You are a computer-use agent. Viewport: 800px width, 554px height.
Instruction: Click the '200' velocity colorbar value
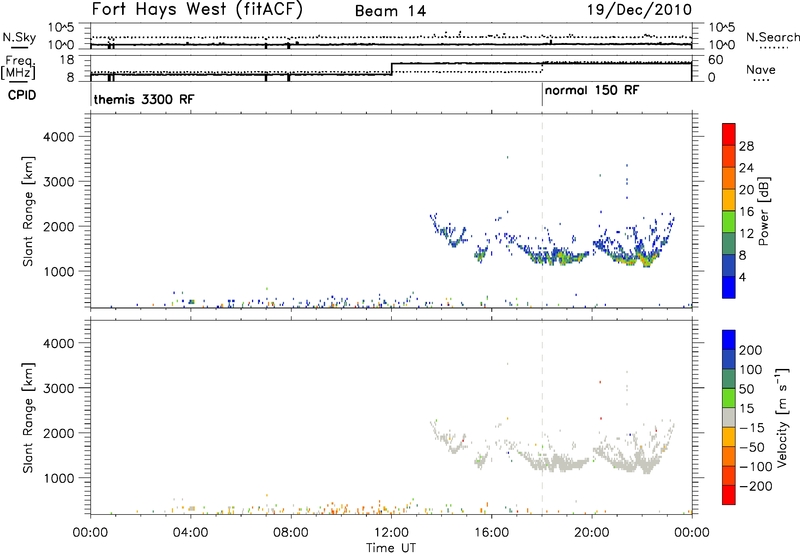click(x=751, y=350)
